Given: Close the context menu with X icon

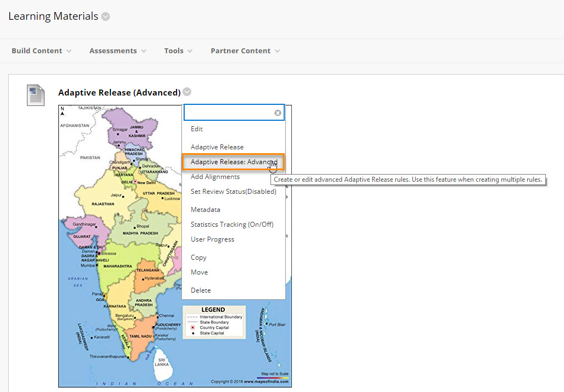Looking at the screenshot, I should (x=278, y=113).
